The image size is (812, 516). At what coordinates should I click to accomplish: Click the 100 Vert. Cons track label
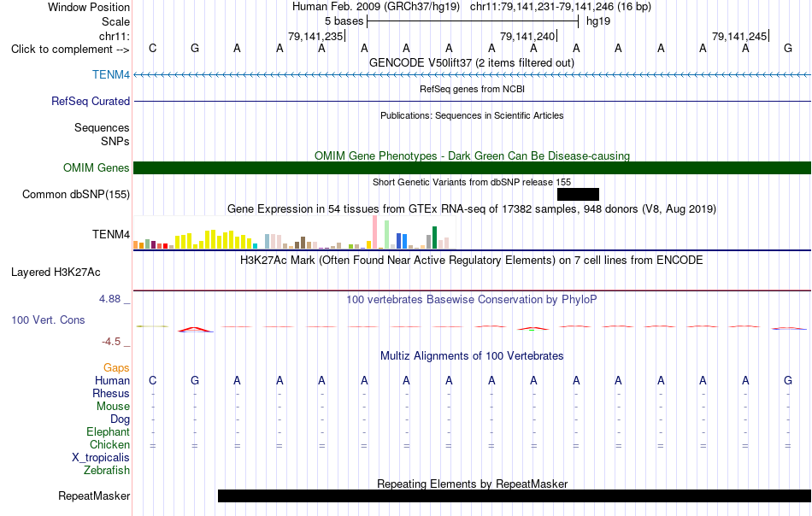pos(48,320)
